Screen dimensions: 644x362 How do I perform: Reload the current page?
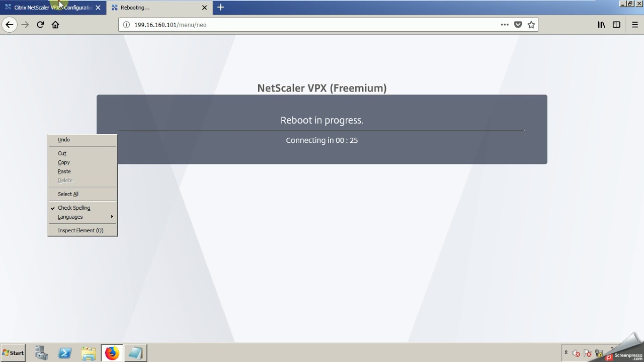tap(40, 25)
